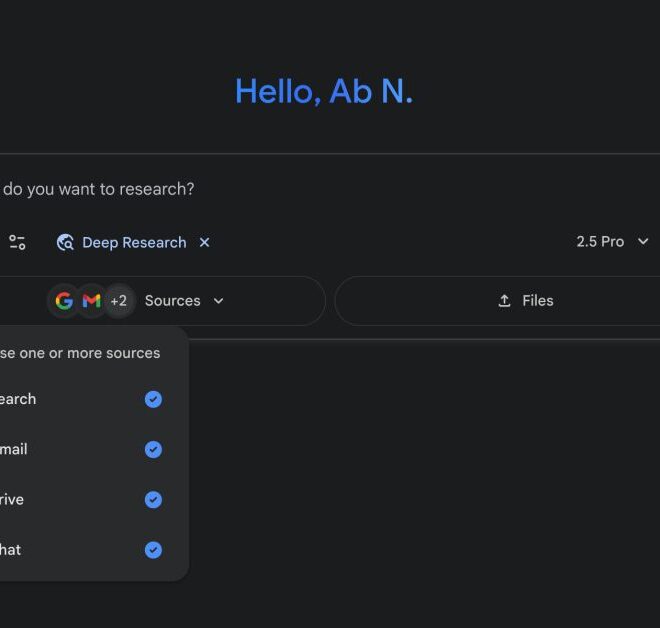Screen dimensions: 660x628
Task: Click the 'Hello, Ab N.' greeting text
Action: coord(324,91)
